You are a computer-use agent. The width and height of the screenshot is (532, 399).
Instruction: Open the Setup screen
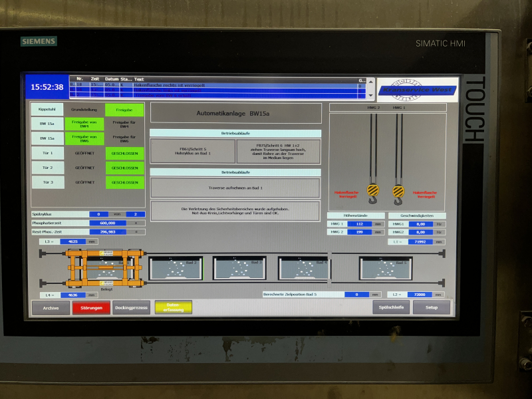click(432, 308)
